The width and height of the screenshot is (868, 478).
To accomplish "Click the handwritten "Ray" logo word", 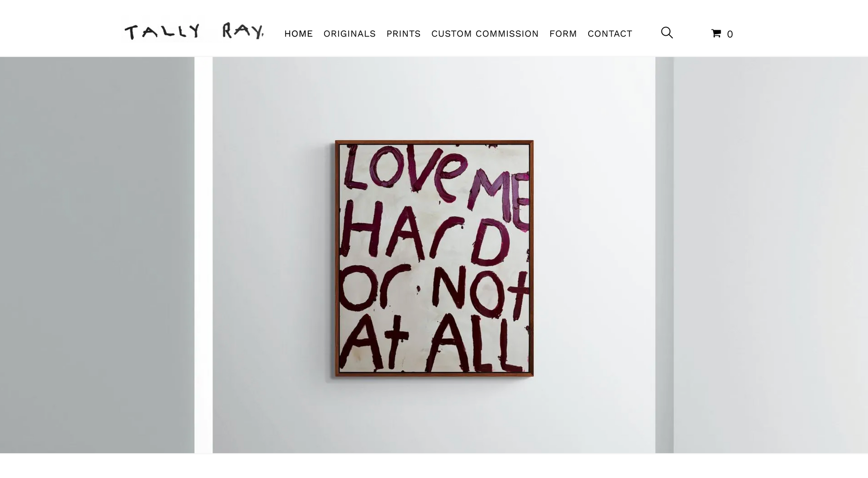I will pos(243,31).
